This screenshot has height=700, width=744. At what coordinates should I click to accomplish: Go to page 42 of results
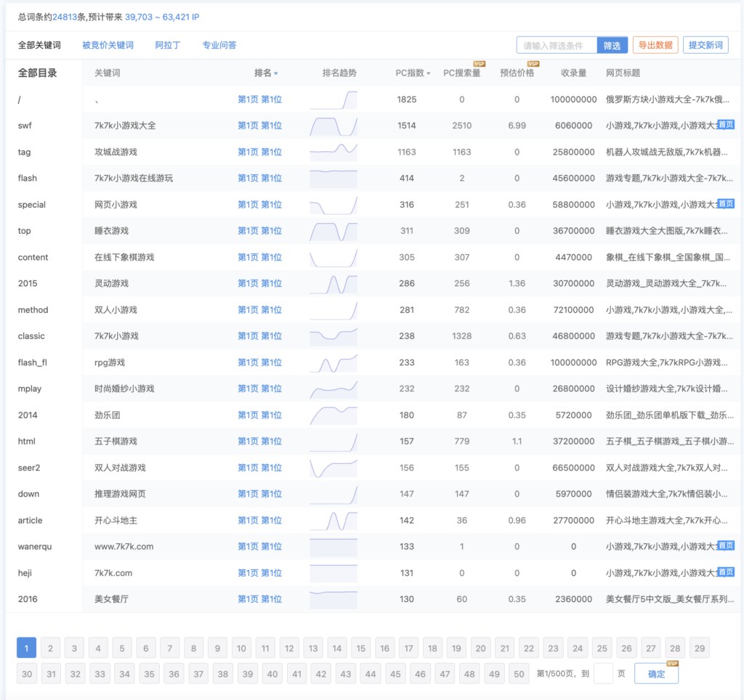tap(321, 674)
